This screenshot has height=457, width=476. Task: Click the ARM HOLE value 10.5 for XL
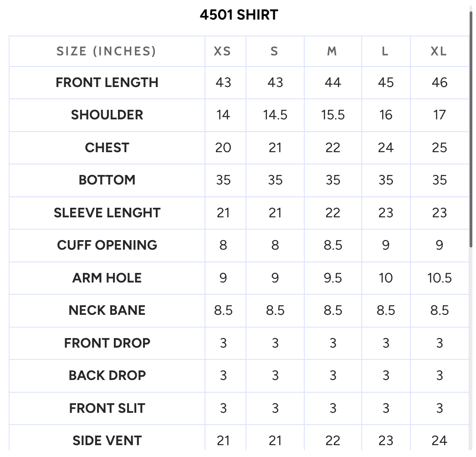pos(439,278)
